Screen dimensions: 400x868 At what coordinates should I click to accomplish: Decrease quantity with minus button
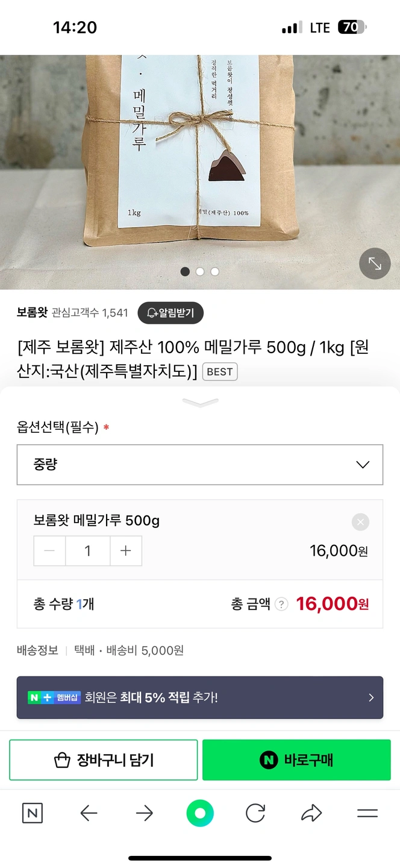[50, 551]
